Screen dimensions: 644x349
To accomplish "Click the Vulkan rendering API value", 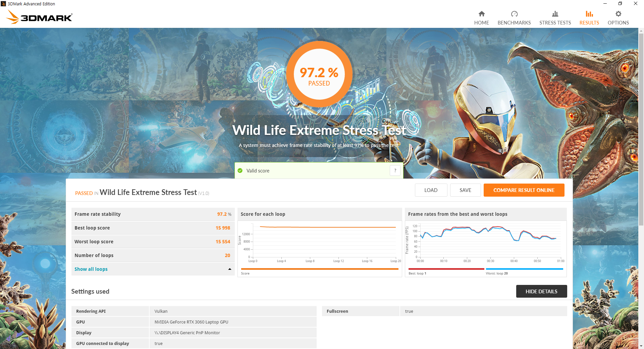I will [x=161, y=311].
